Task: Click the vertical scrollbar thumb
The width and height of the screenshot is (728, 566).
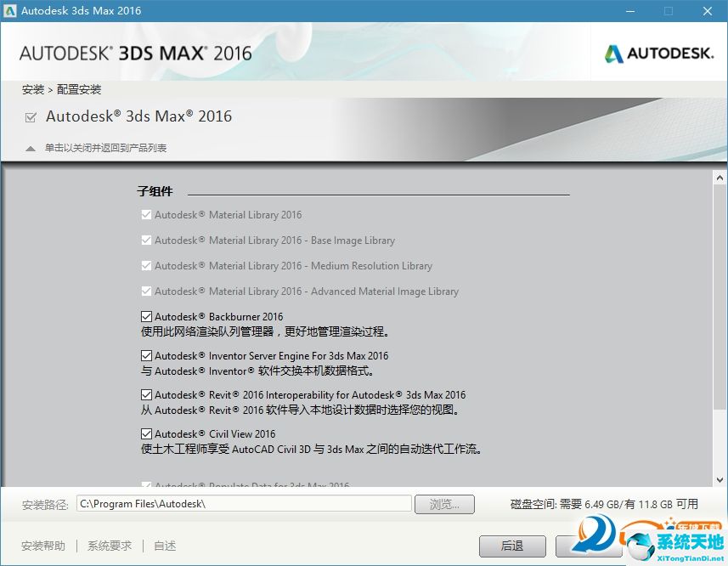Action: (720, 297)
